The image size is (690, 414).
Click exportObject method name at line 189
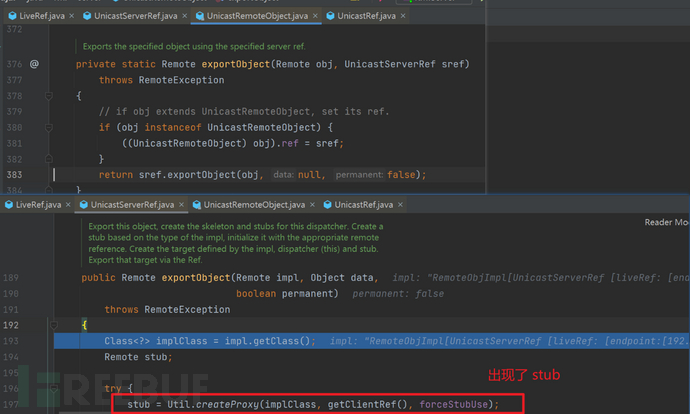[196, 278]
